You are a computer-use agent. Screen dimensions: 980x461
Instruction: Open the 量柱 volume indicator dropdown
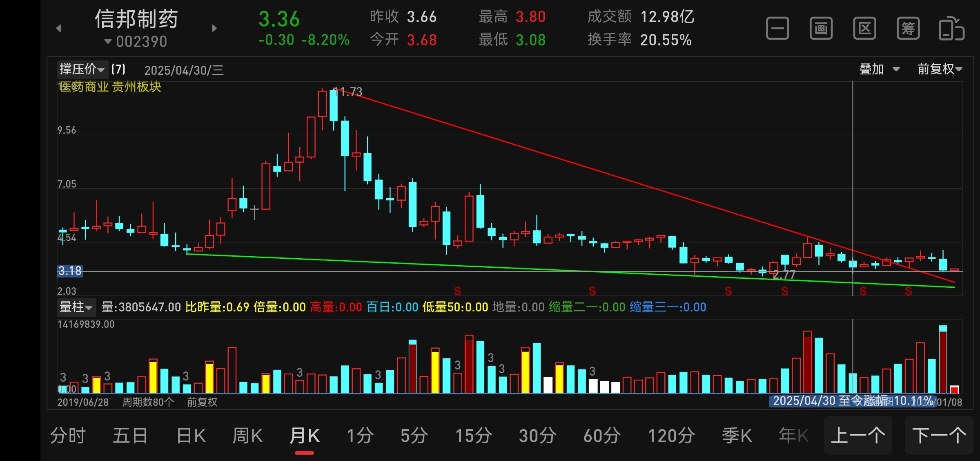[x=76, y=307]
